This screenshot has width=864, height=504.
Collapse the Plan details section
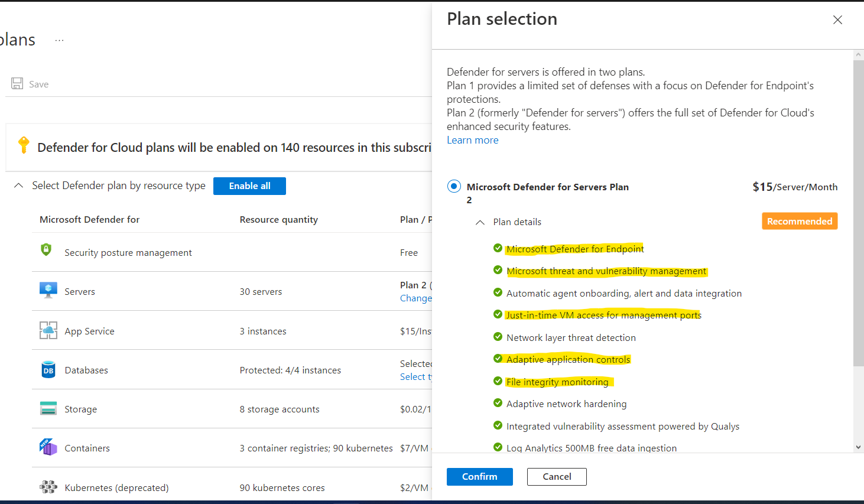tap(480, 222)
